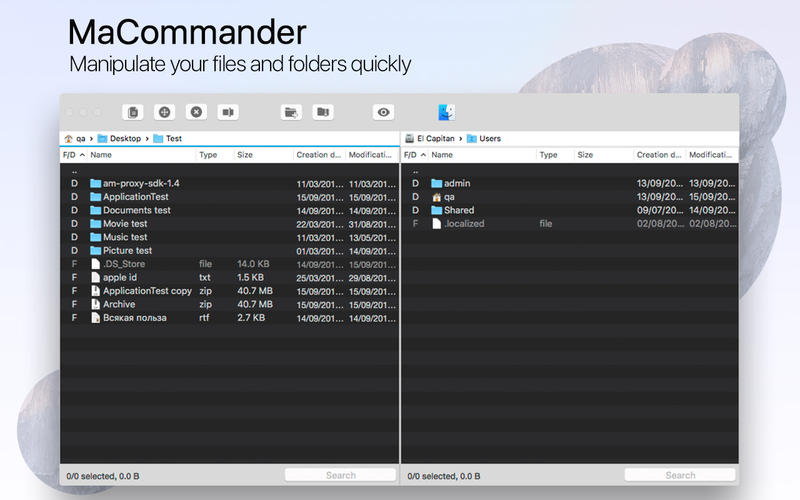This screenshot has width=800, height=500.
Task: Click the '1.5 KB' size cell
Action: [x=251, y=277]
